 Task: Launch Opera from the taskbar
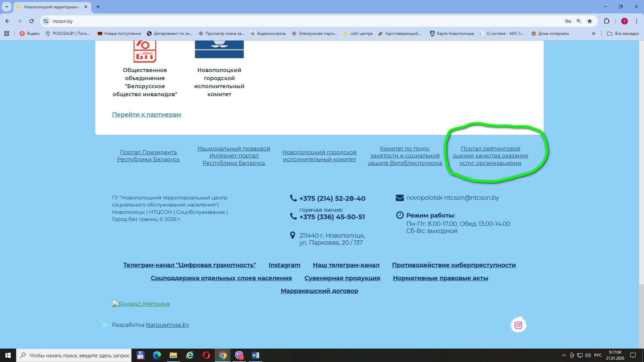pos(206,355)
